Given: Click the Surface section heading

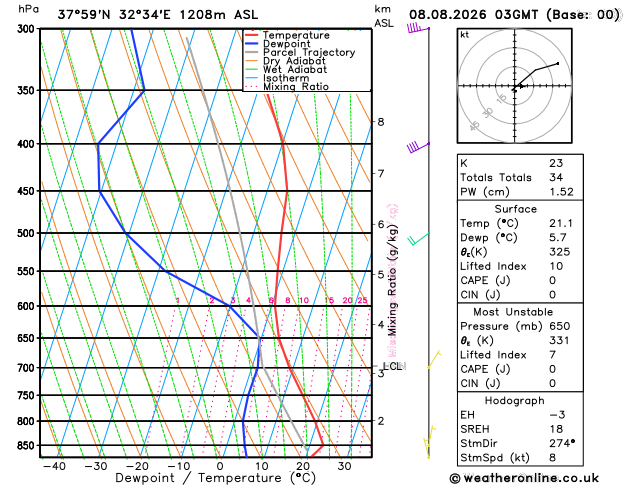Looking at the screenshot, I should tap(515, 209).
